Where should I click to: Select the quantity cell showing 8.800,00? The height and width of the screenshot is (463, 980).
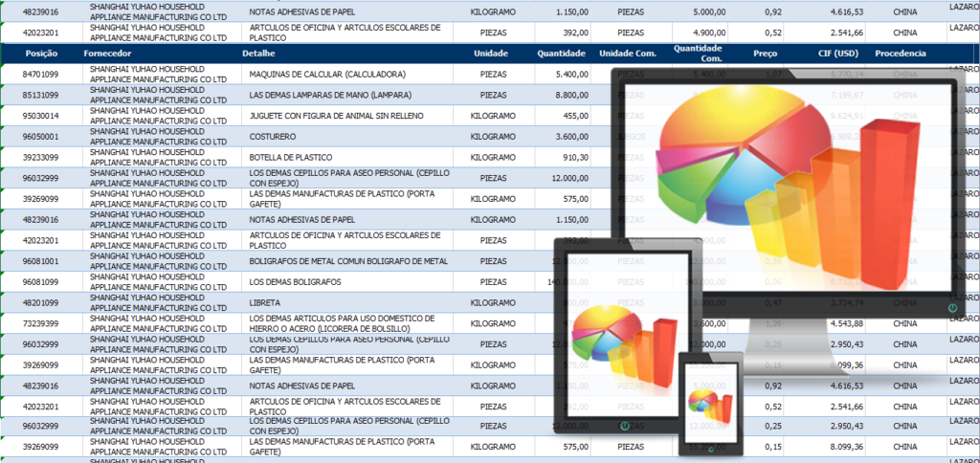(566, 95)
